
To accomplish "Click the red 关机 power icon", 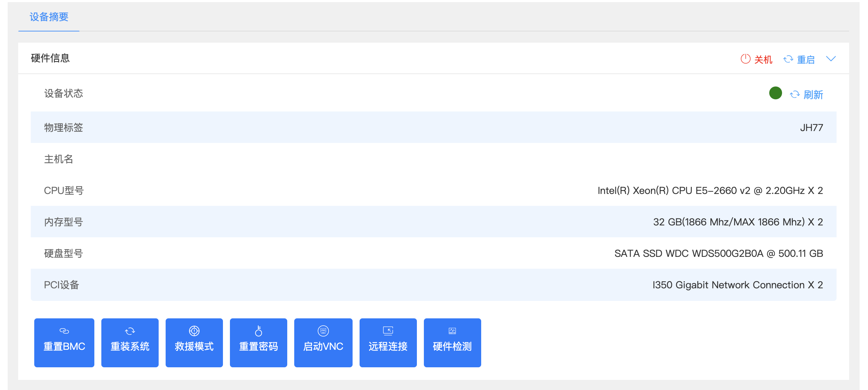I will click(x=745, y=59).
